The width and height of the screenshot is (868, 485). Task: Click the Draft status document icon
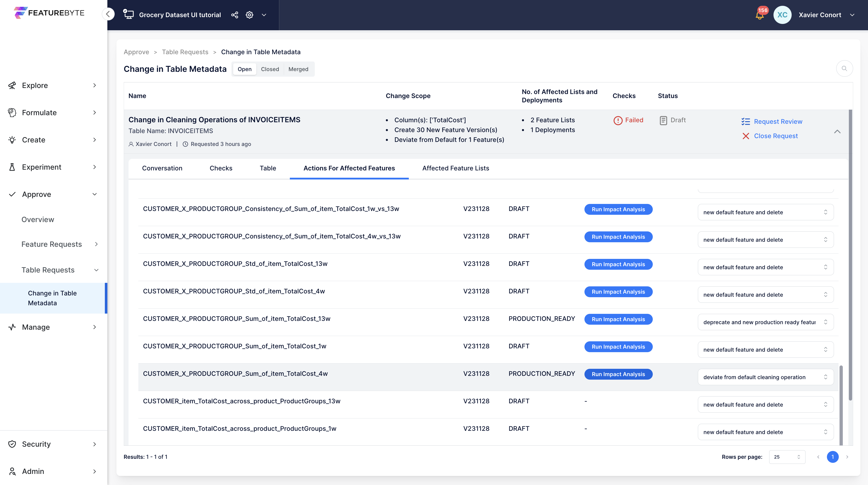(x=663, y=120)
